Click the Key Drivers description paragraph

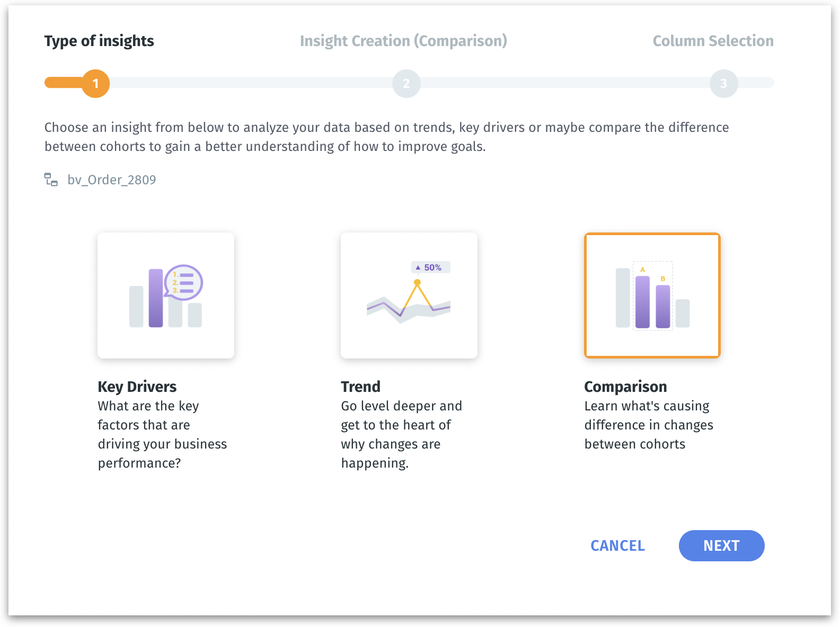point(162,434)
